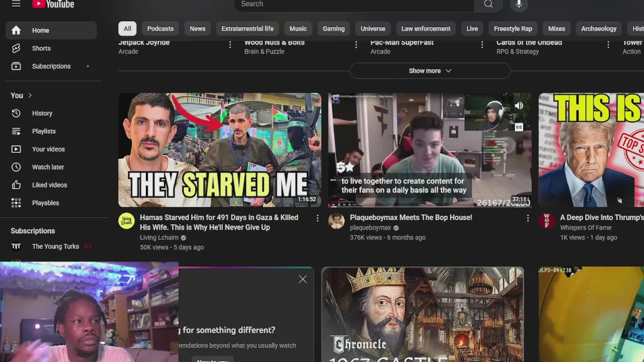Close the something different recommendations card
Image resolution: width=644 pixels, height=362 pixels.
tap(302, 279)
